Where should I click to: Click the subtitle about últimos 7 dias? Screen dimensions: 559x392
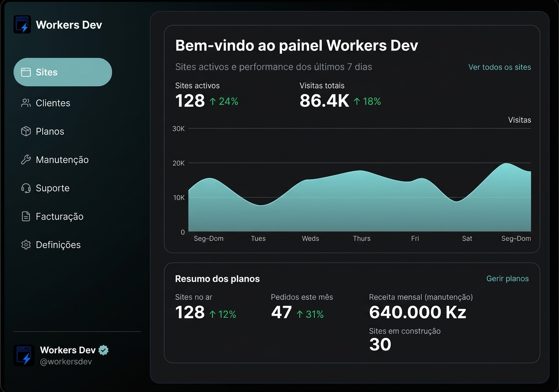[x=274, y=67]
